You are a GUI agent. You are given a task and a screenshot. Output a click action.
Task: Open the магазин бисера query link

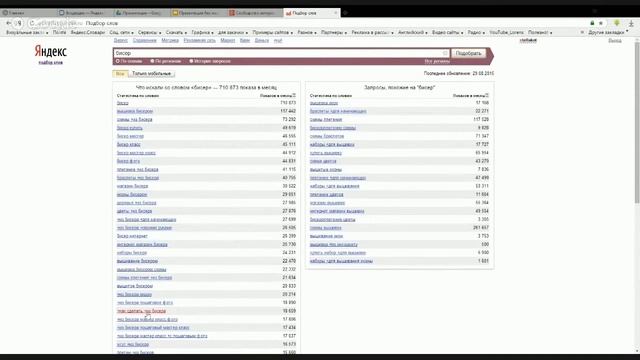coord(132,186)
